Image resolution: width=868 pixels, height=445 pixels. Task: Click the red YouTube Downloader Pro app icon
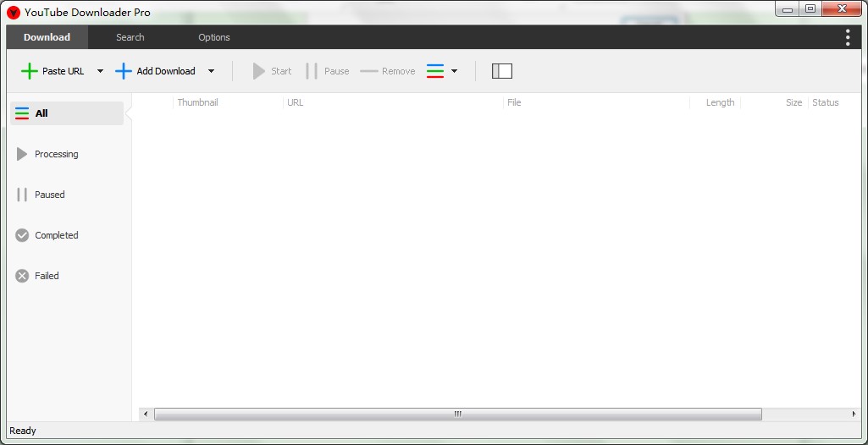tap(14, 12)
